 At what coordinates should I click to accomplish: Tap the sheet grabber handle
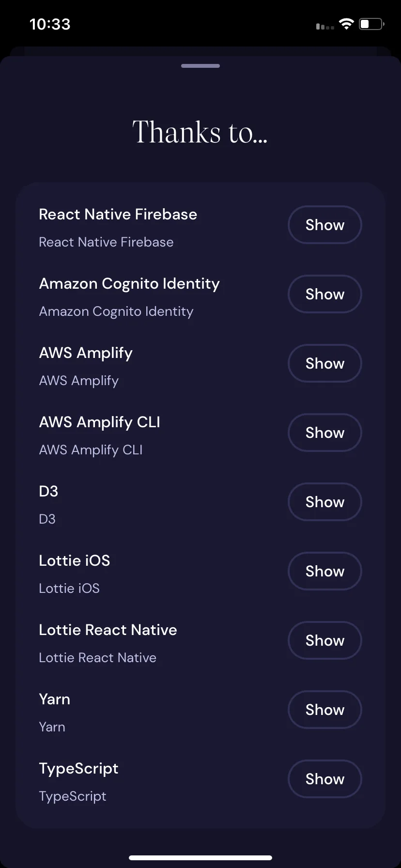[200, 66]
